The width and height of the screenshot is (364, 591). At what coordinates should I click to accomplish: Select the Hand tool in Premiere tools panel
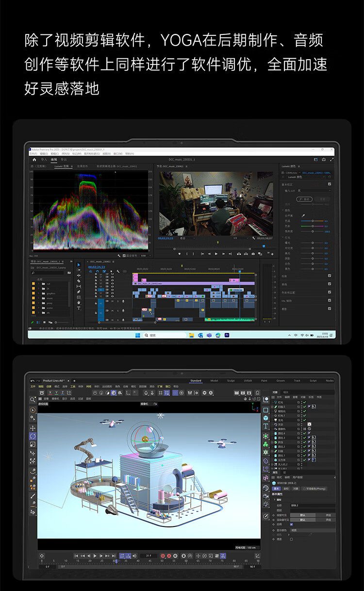(79, 302)
